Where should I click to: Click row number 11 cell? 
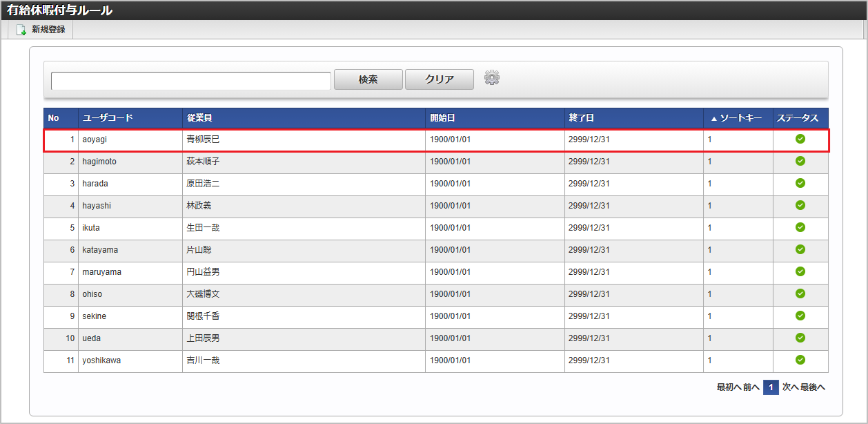click(x=61, y=360)
